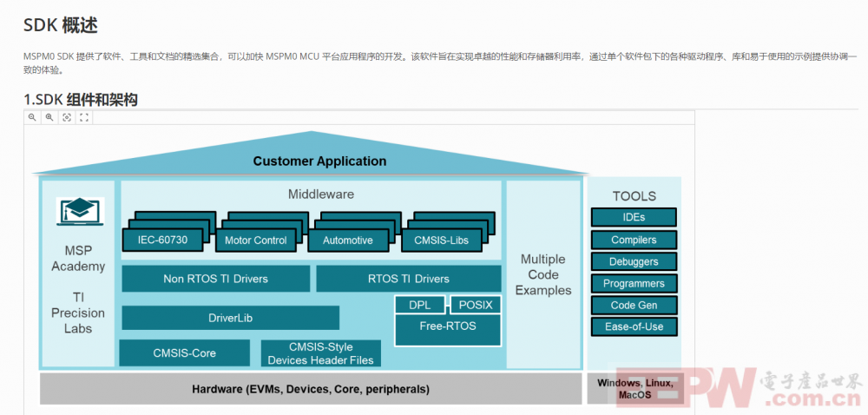Screen dimensions: 868x415
Task: Click the leftmost magnifier icon in image toolbar
Action: pyautogui.click(x=33, y=117)
